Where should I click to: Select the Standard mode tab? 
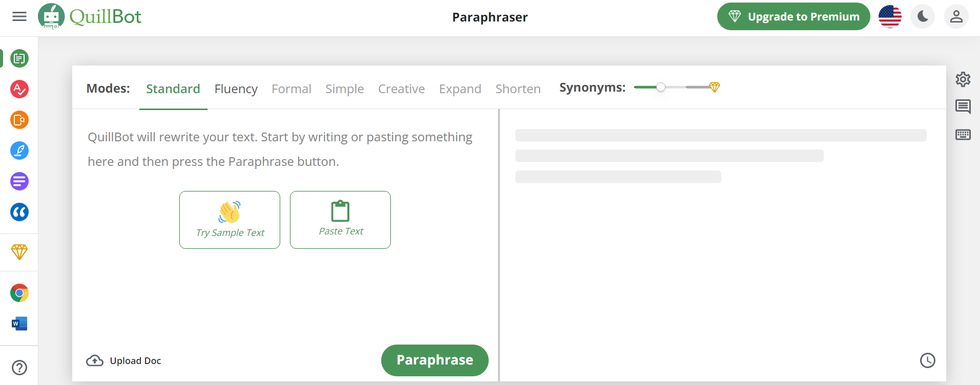click(x=173, y=89)
